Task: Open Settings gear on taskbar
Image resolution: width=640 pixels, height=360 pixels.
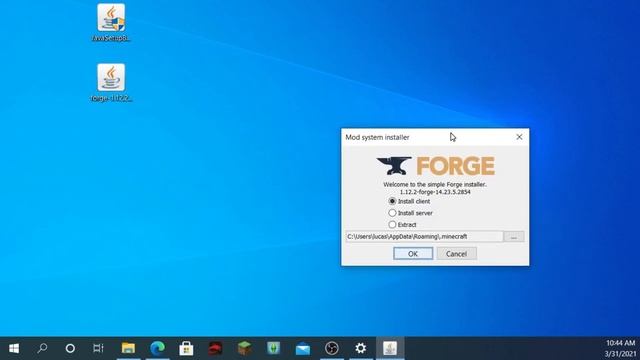Action: 361,348
